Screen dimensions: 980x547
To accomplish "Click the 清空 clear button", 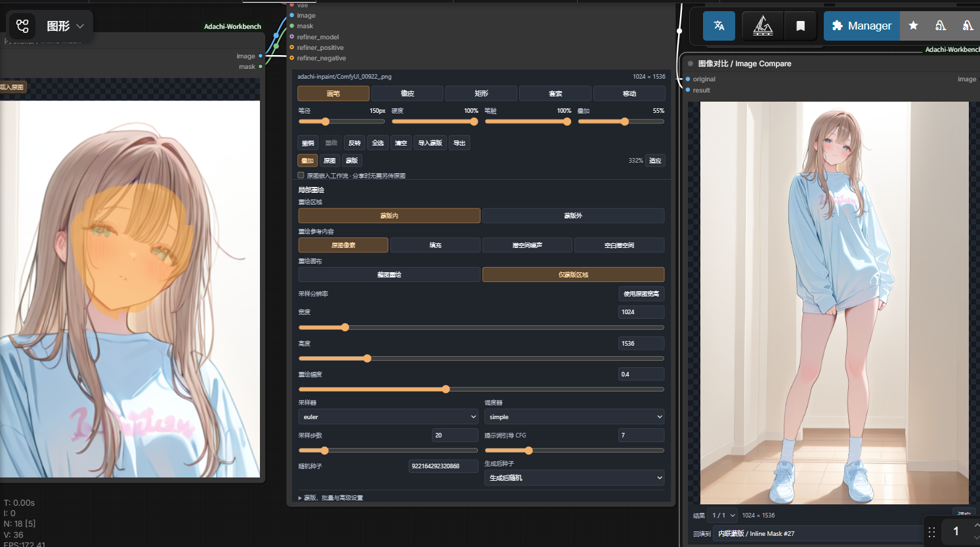I will click(x=401, y=143).
